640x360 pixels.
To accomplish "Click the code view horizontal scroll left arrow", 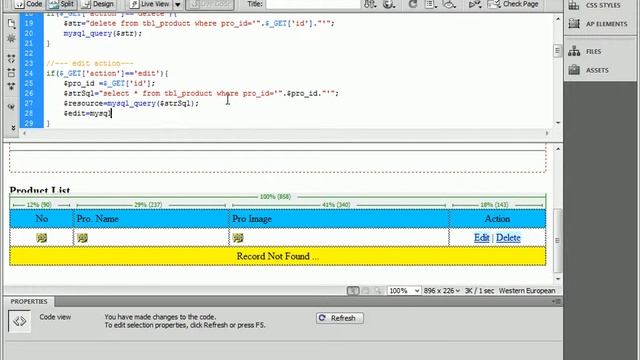I will click(24, 133).
